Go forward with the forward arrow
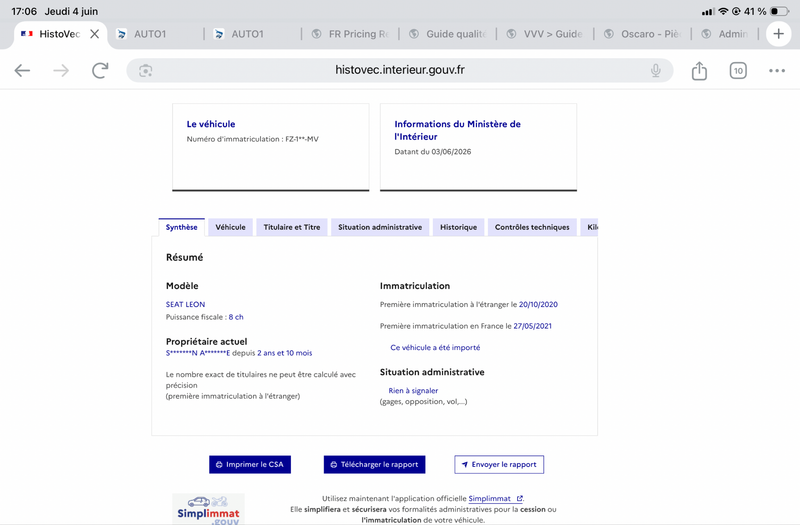 coord(61,70)
